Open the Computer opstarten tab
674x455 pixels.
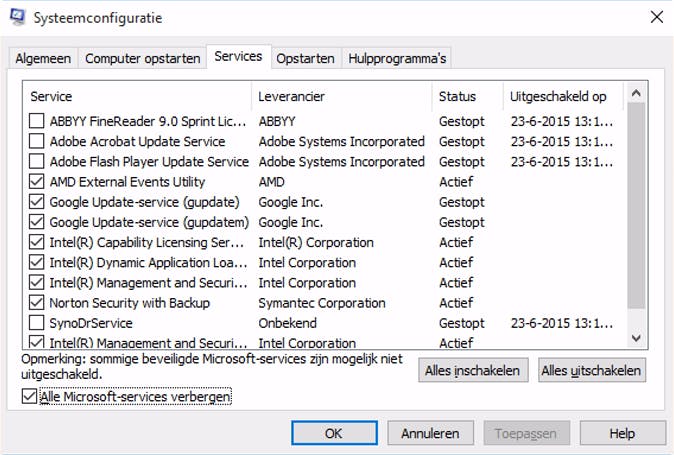click(x=142, y=58)
